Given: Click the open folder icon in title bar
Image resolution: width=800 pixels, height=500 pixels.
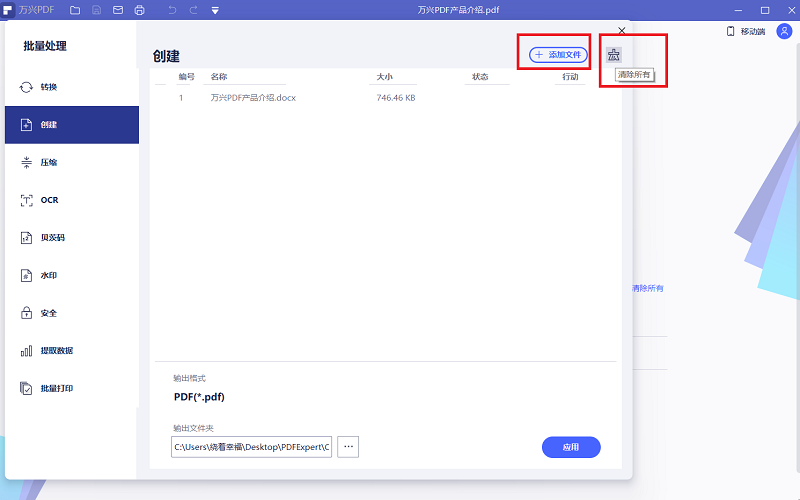Looking at the screenshot, I should click(75, 10).
